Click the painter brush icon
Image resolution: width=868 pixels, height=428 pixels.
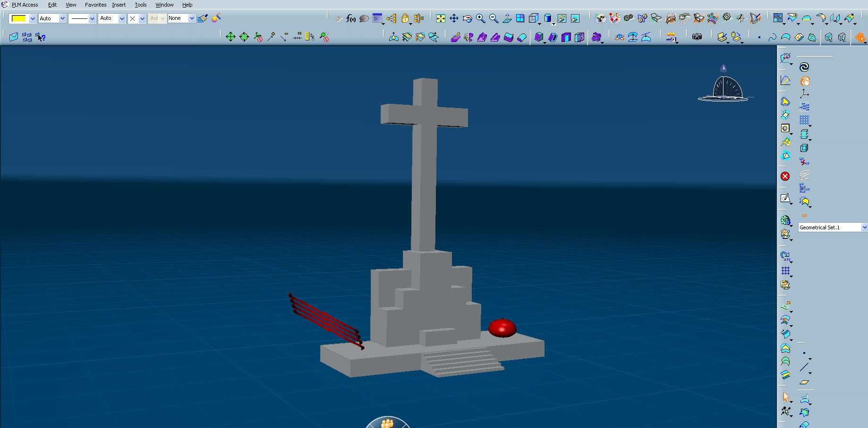point(203,18)
